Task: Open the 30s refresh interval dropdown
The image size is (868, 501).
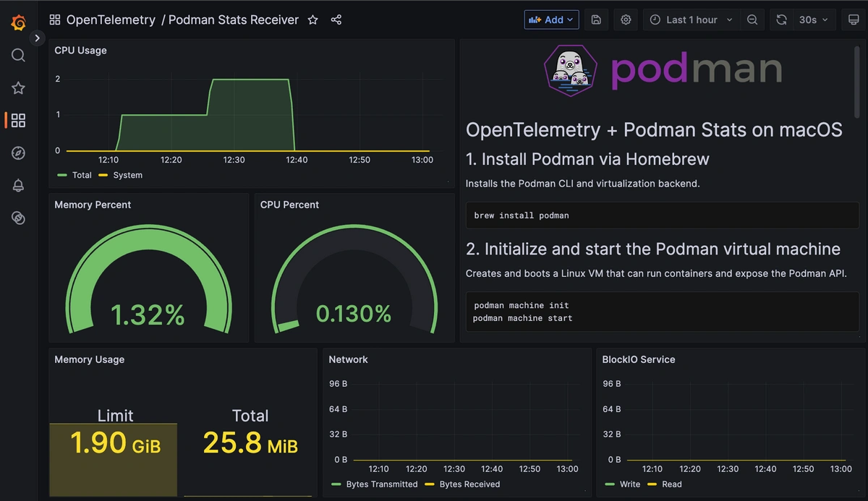Action: (814, 20)
